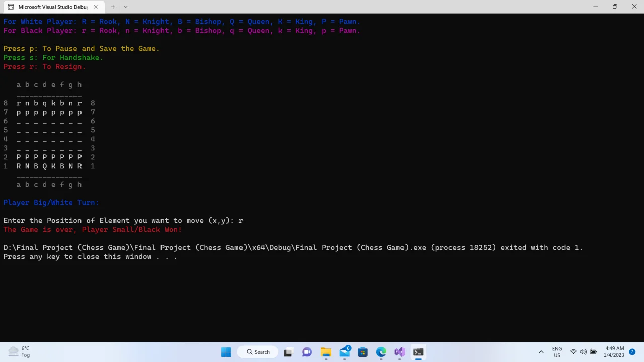644x362 pixels.
Task: Maximize or restore the terminal window
Action: click(x=615, y=7)
